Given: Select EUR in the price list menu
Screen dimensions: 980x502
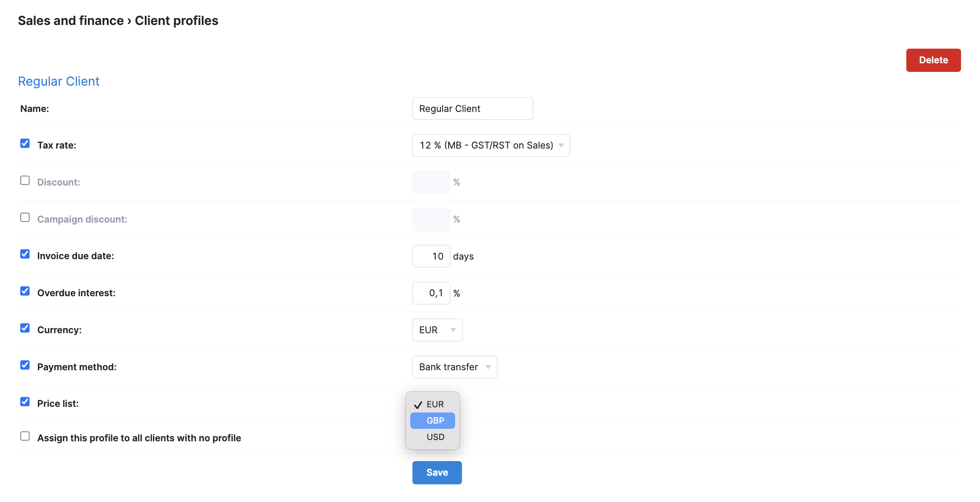Looking at the screenshot, I should (x=432, y=404).
